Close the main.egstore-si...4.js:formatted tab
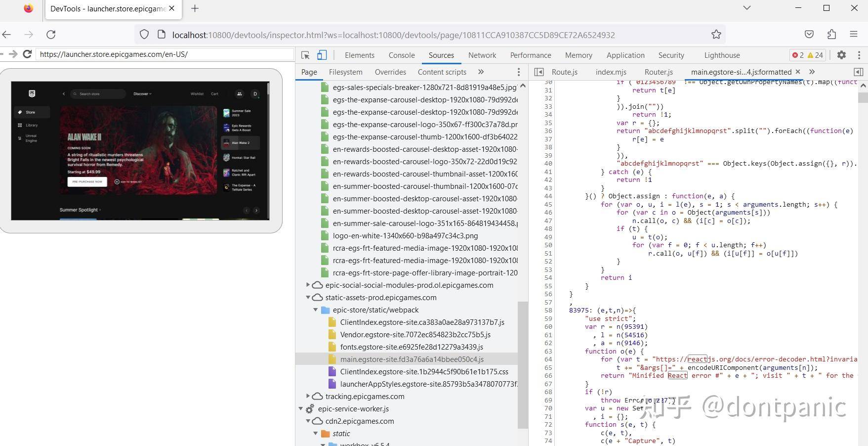The height and width of the screenshot is (446, 868). [797, 72]
